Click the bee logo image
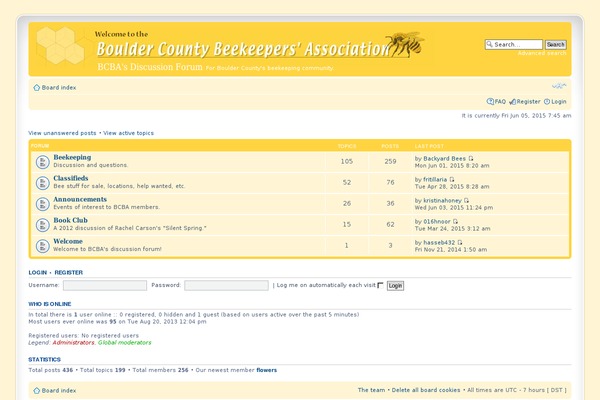The width and height of the screenshot is (600, 400). pos(406,44)
